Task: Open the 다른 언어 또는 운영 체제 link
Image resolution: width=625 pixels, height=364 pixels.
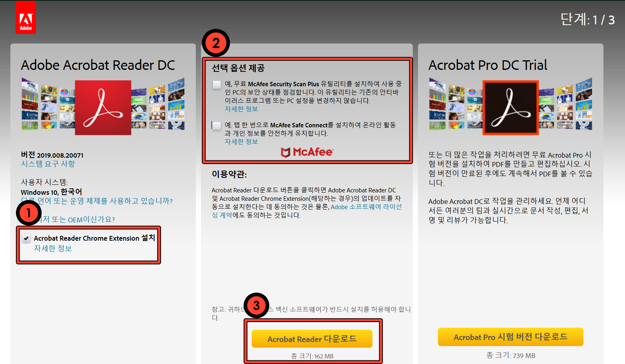Action: point(97,201)
